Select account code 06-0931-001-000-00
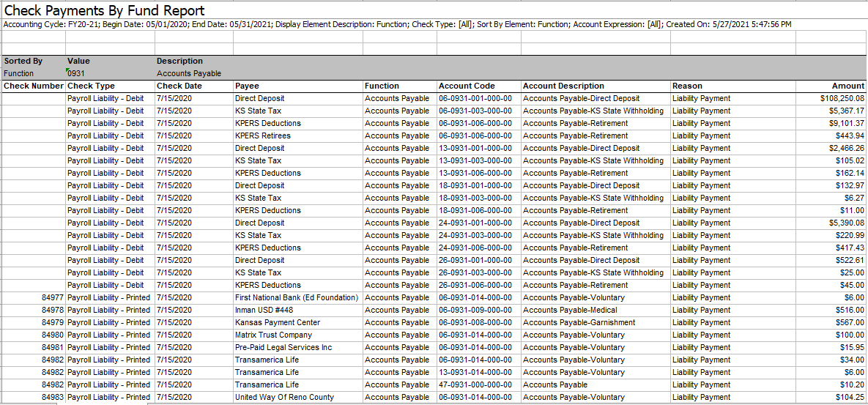This screenshot has height=405, width=868. (479, 98)
